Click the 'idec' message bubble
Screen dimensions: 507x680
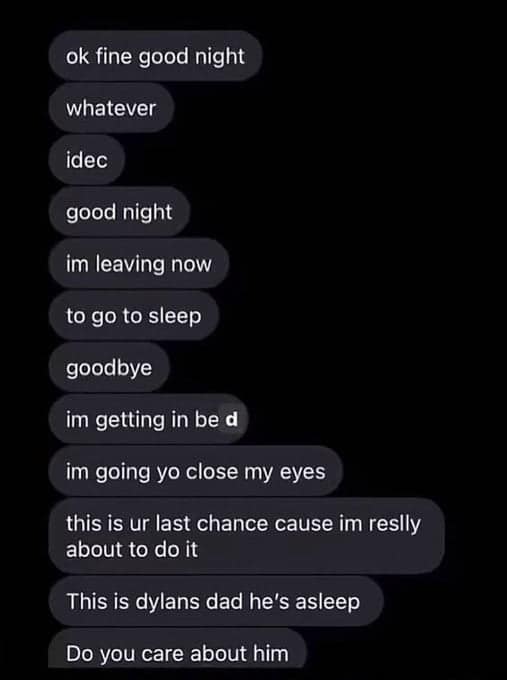(x=87, y=160)
